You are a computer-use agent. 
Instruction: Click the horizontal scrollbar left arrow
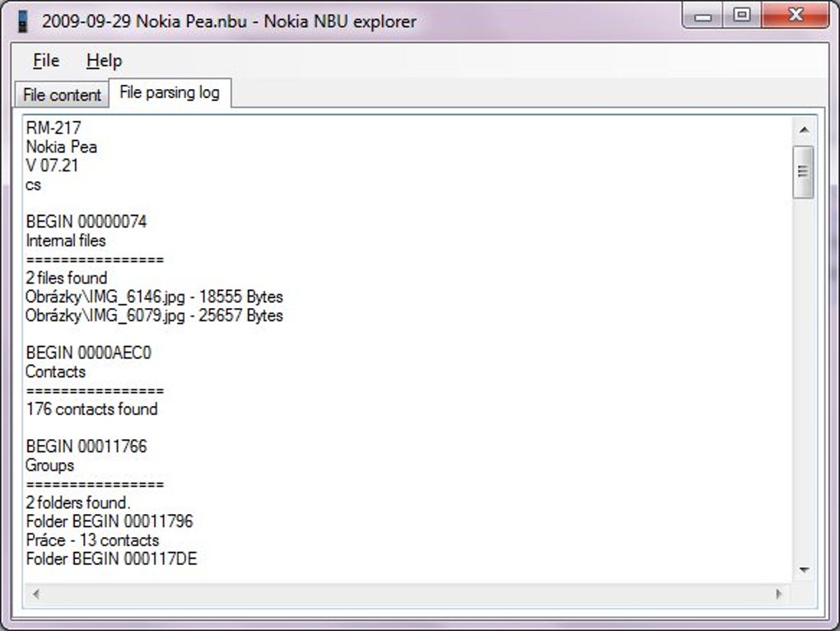click(x=36, y=593)
